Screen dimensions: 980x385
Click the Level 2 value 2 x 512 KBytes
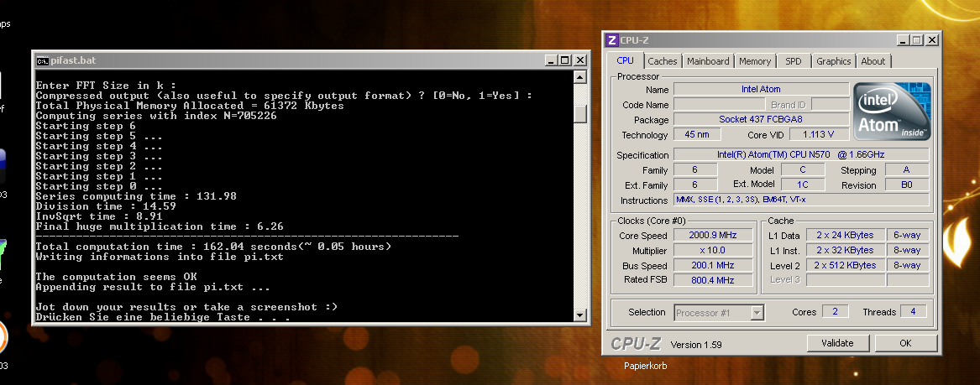pyautogui.click(x=844, y=265)
